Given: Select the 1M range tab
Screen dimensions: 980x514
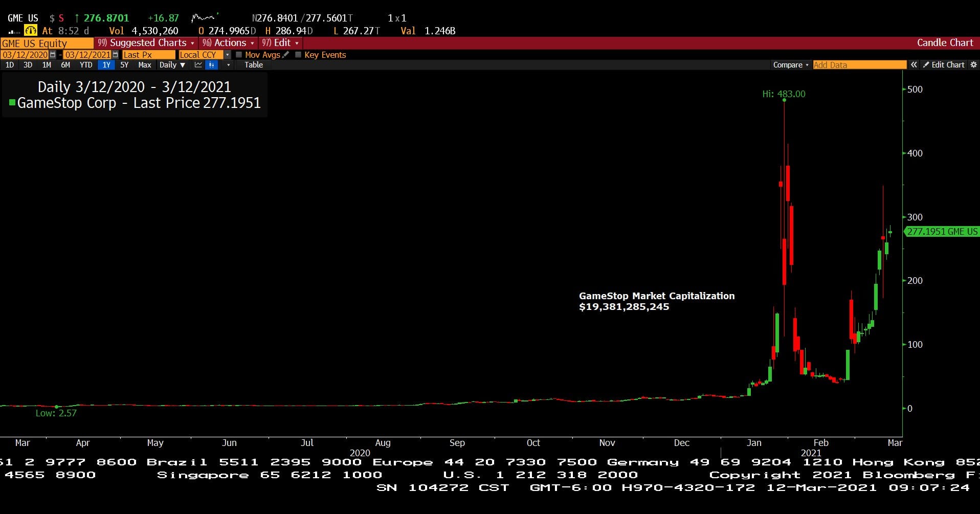Looking at the screenshot, I should point(47,65).
